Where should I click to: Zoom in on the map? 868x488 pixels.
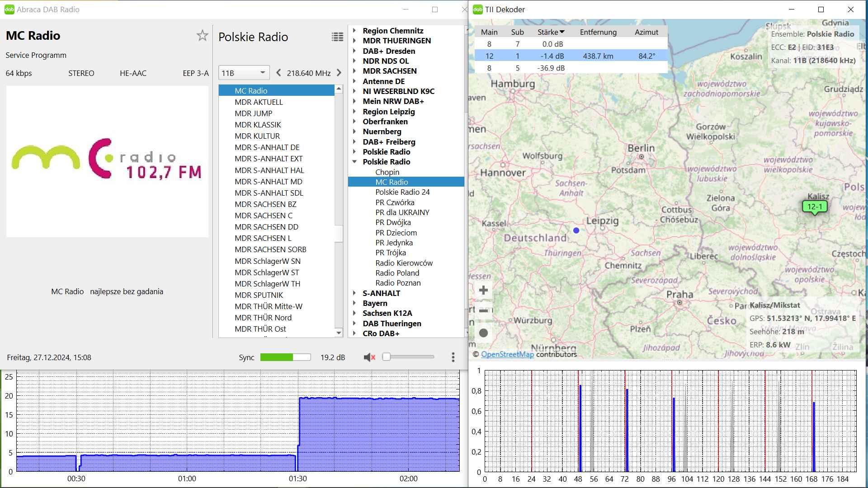(x=483, y=290)
